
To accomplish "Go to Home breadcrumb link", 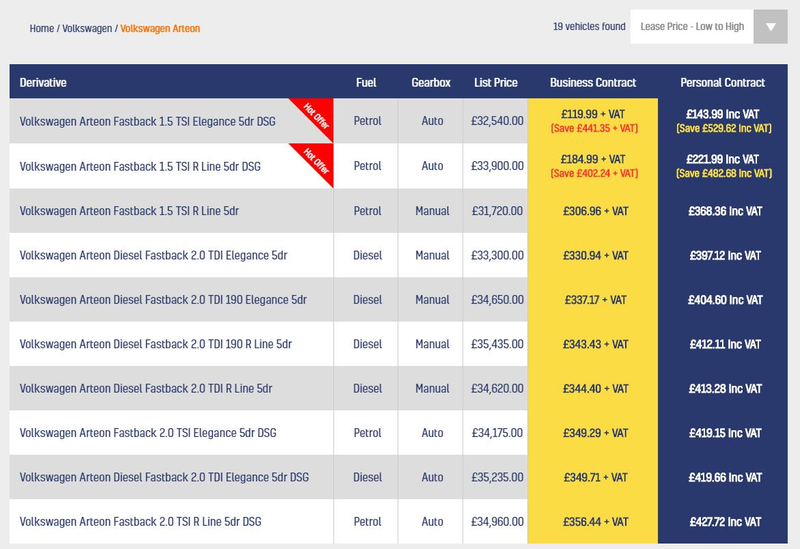I will (x=41, y=29).
